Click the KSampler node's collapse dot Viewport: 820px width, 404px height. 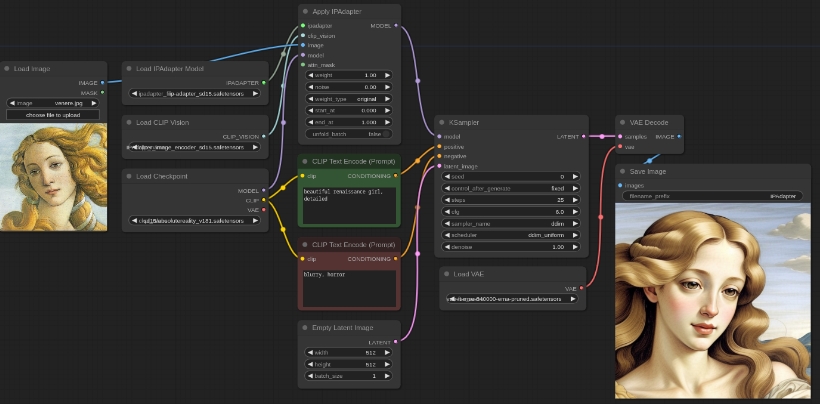(443, 122)
